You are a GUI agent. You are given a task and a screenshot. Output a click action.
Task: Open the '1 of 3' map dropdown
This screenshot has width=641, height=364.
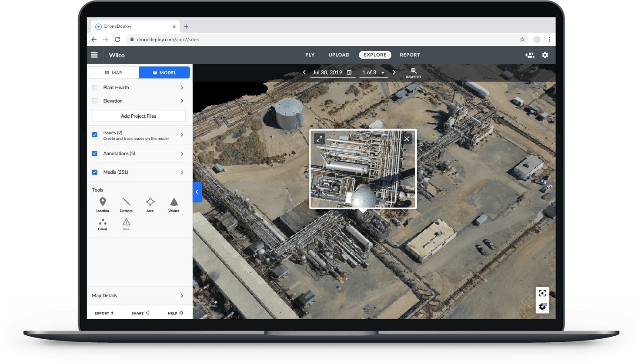click(374, 73)
